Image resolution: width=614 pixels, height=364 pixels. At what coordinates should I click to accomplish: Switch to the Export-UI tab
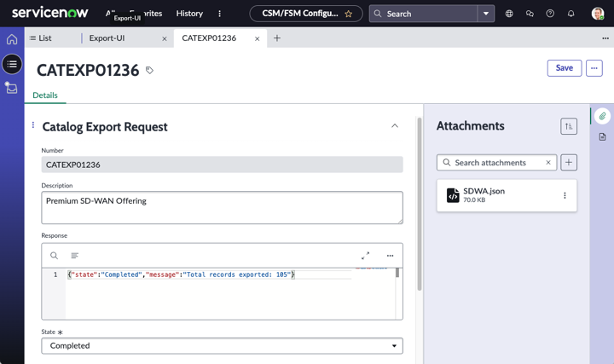click(x=107, y=38)
